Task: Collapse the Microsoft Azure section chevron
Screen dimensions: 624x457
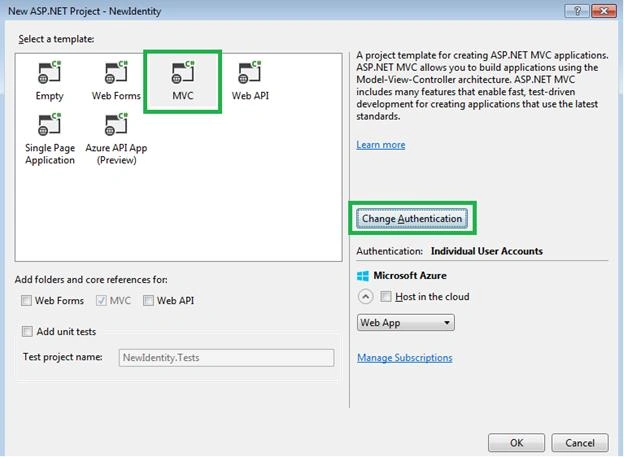Action: [x=365, y=297]
